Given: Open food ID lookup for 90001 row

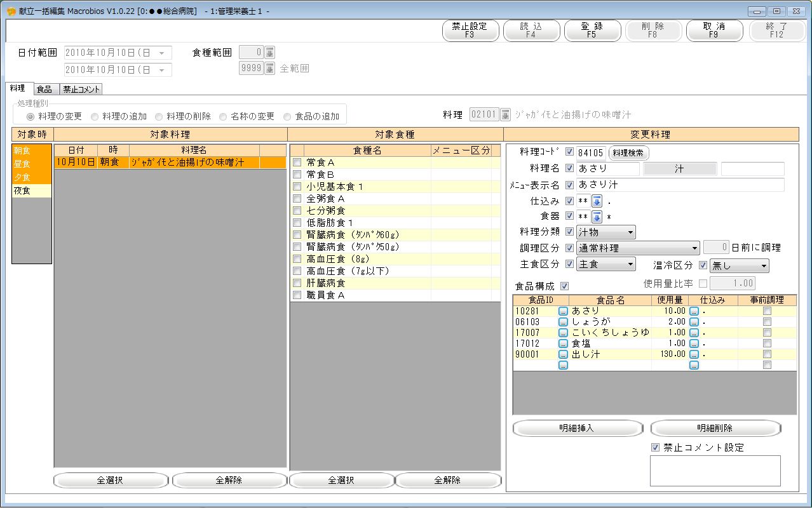Looking at the screenshot, I should click(563, 354).
